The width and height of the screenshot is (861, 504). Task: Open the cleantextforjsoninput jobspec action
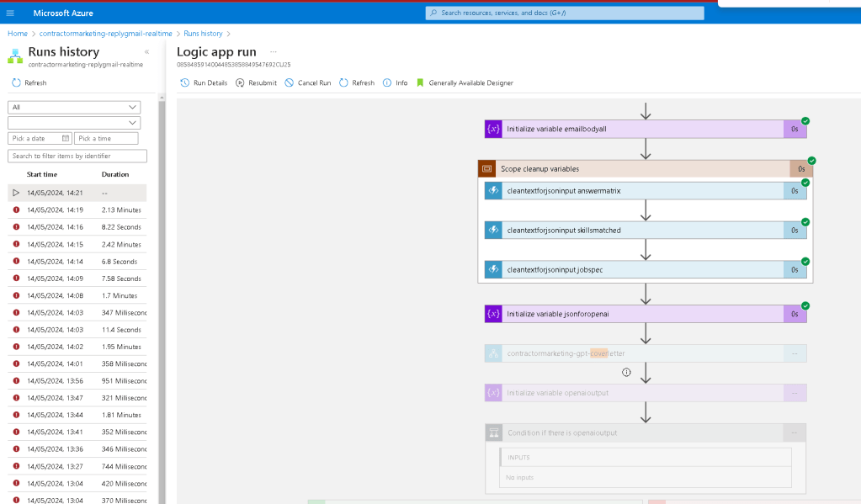coord(646,269)
